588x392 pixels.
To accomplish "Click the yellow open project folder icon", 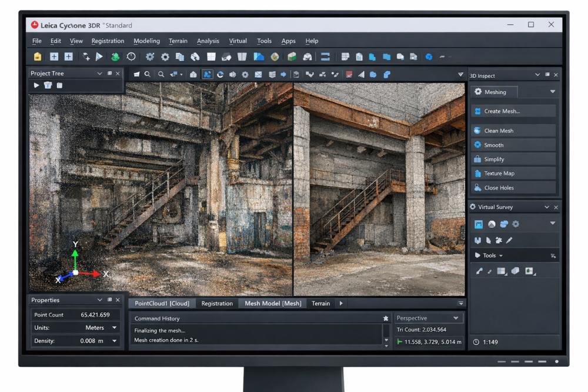I will pyautogui.click(x=38, y=57).
